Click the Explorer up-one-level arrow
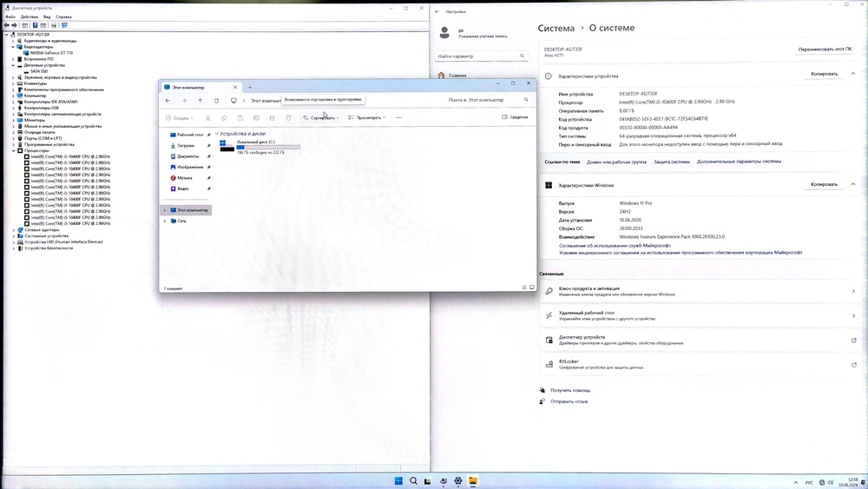Screen dimensions: 868x489 click(x=200, y=101)
